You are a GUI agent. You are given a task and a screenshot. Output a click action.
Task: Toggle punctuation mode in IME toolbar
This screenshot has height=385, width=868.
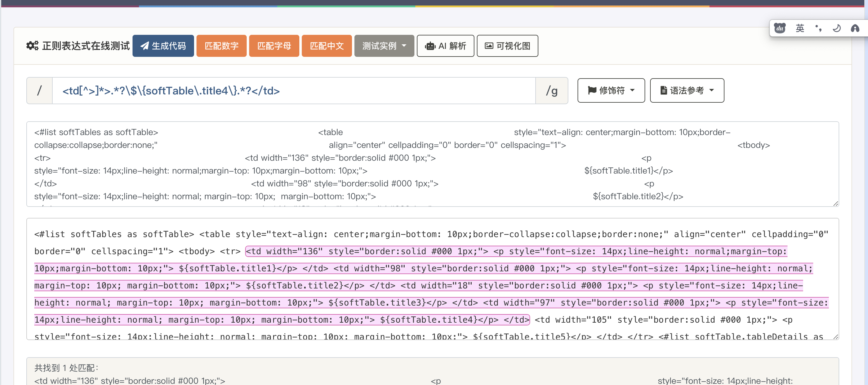(x=818, y=28)
